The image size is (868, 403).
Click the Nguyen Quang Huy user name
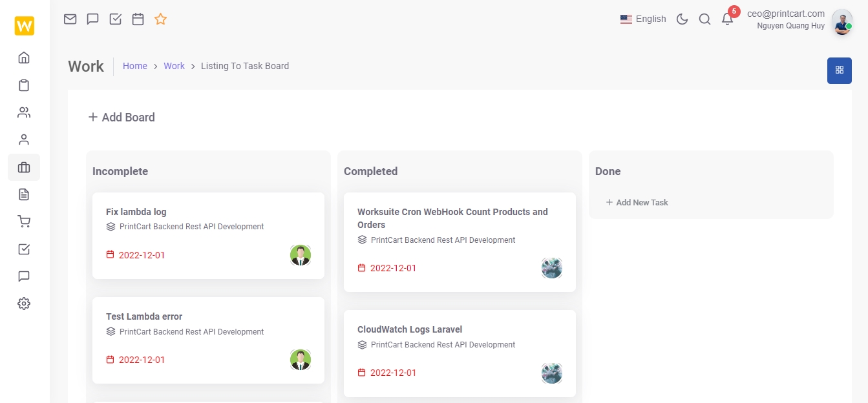pyautogui.click(x=791, y=26)
